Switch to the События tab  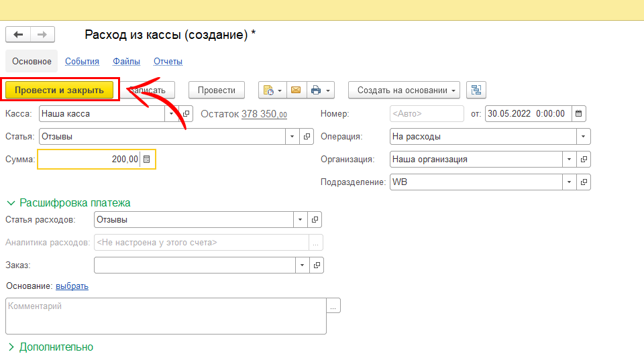[82, 62]
